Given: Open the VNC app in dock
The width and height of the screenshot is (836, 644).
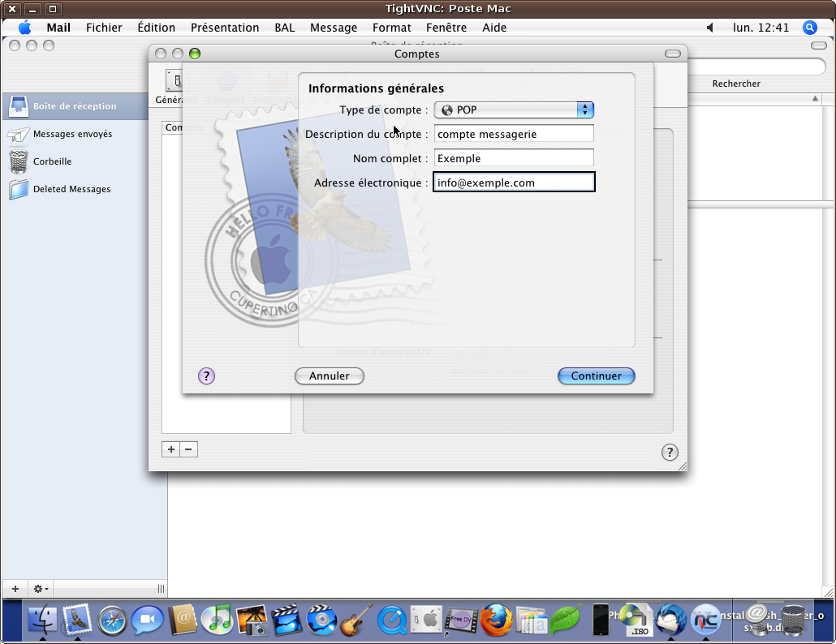Looking at the screenshot, I should point(706,620).
